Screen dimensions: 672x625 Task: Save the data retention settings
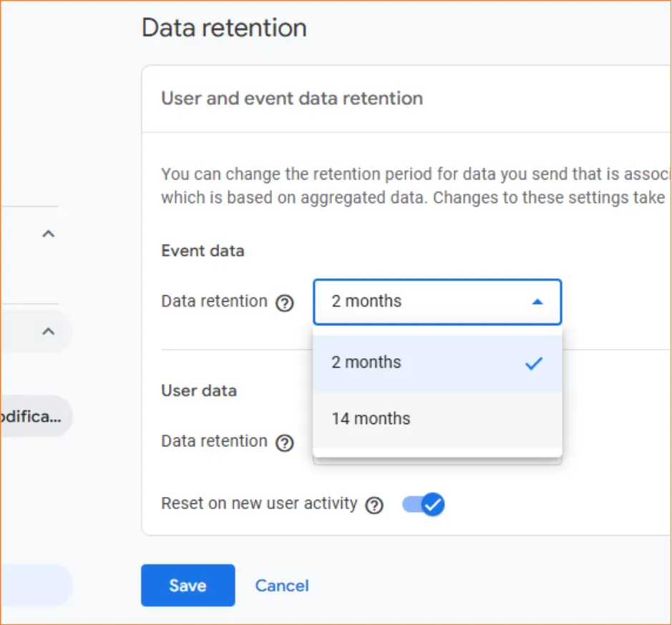pyautogui.click(x=188, y=585)
